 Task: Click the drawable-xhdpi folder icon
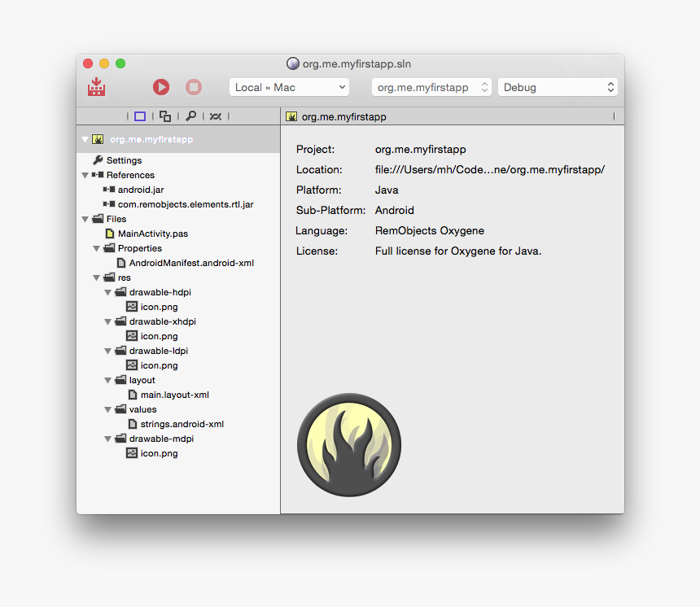pos(121,321)
